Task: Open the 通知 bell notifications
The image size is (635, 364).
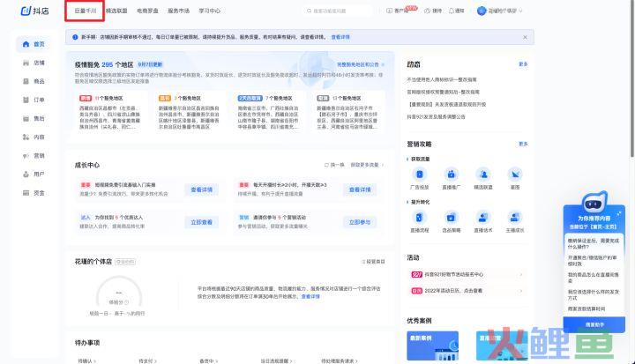Action: pyautogui.click(x=457, y=11)
